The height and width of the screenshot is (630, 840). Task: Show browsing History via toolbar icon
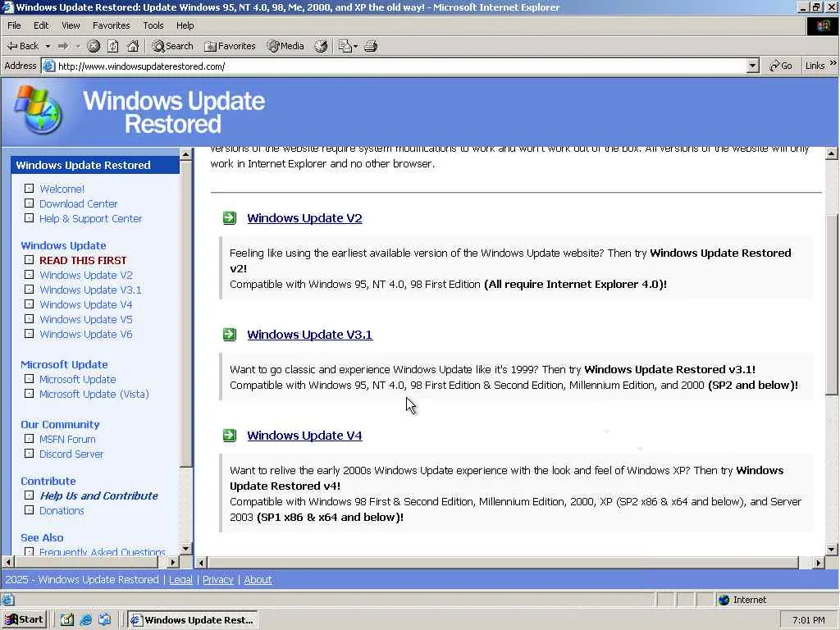321,46
